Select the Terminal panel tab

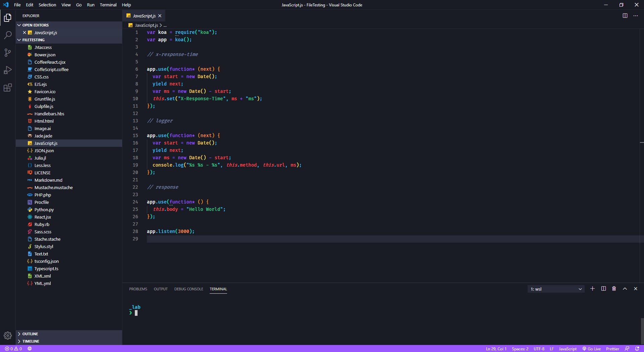[218, 289]
